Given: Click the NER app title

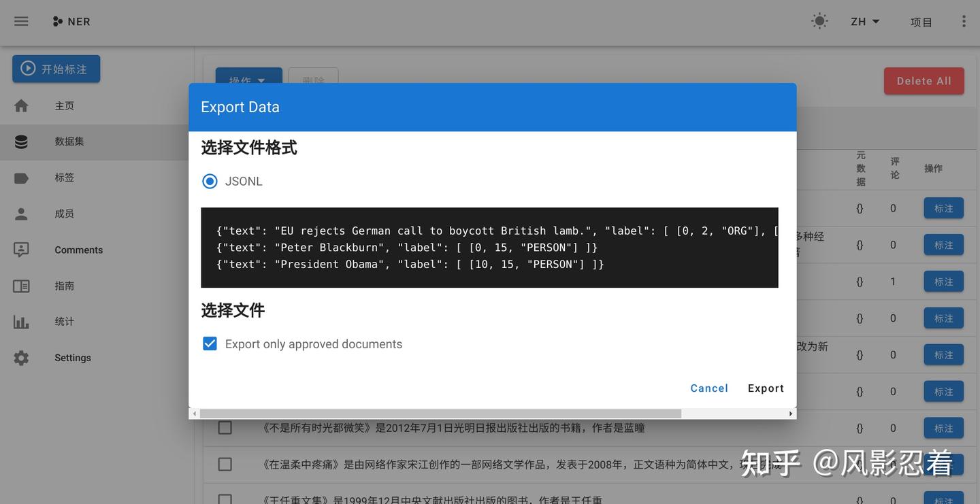Looking at the screenshot, I should click(71, 21).
